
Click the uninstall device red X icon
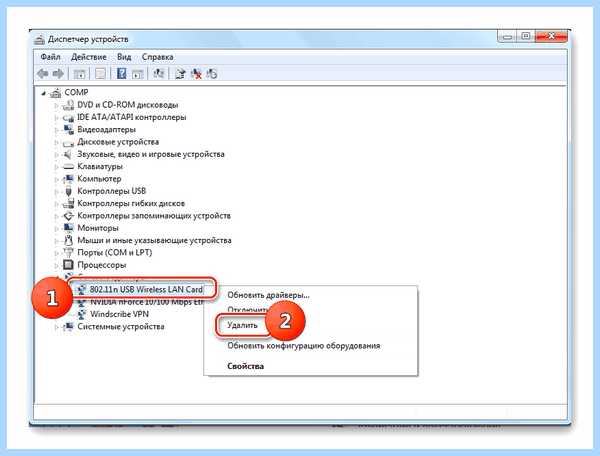(x=196, y=74)
